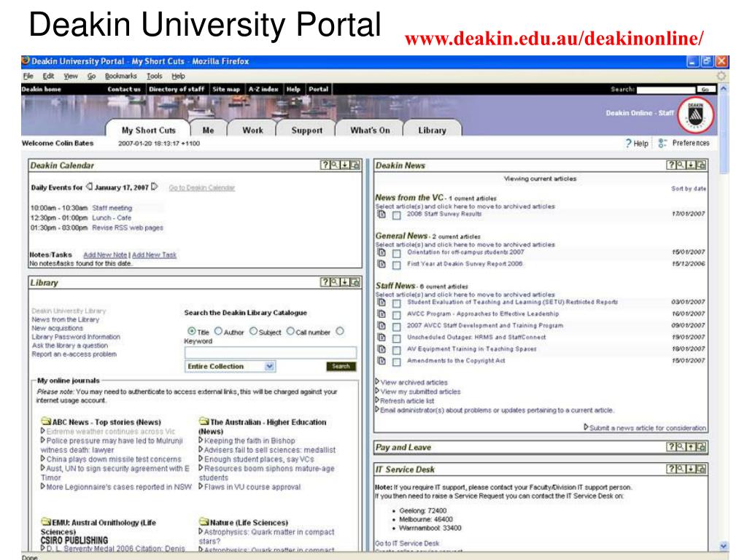Go to previous day in Daily Events
This screenshot has width=747, height=560.
pyautogui.click(x=89, y=187)
